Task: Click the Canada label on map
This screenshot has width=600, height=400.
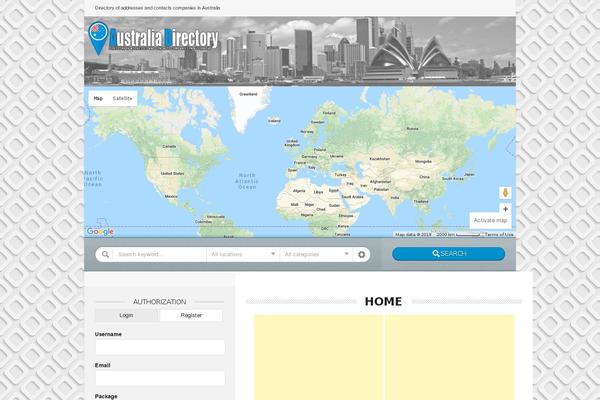Action: (169, 146)
